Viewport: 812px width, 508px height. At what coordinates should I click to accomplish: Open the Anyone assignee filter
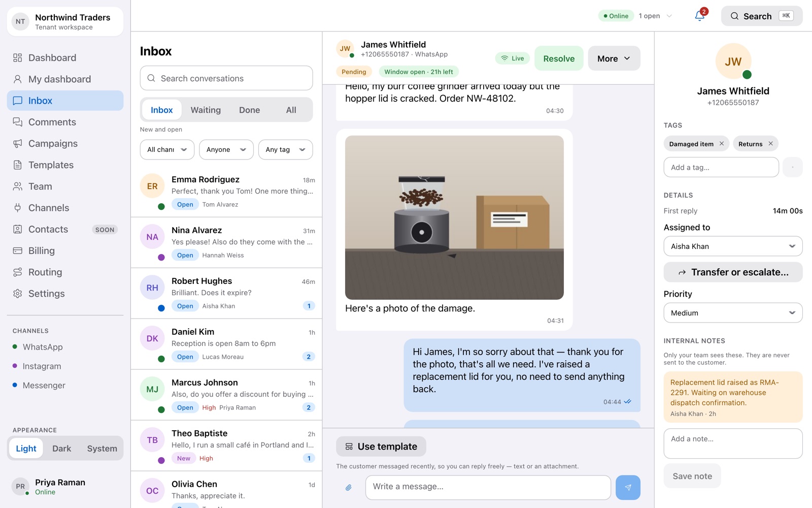[x=226, y=149]
